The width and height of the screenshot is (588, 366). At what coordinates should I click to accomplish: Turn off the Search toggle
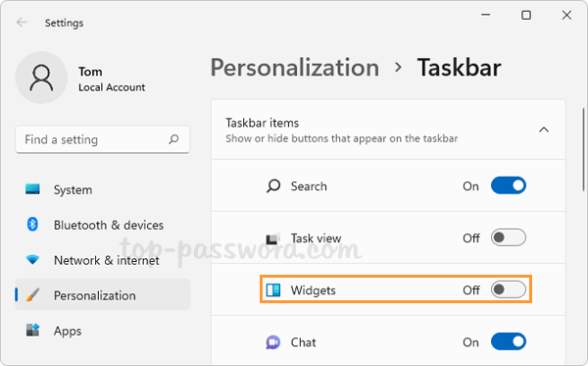[x=509, y=185]
